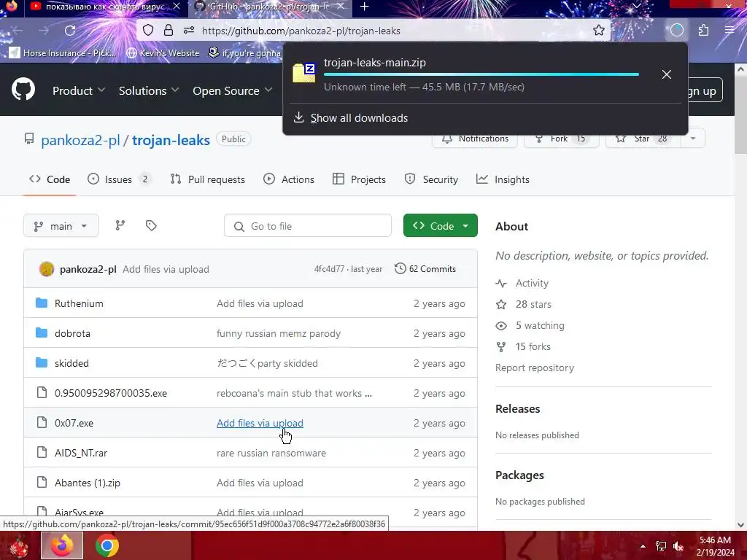The width and height of the screenshot is (747, 560).
Task: Switch to Security tab
Action: coord(431,179)
